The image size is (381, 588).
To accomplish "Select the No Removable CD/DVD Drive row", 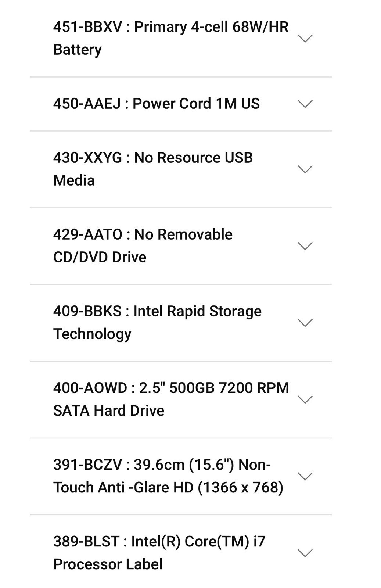I will 181,246.
